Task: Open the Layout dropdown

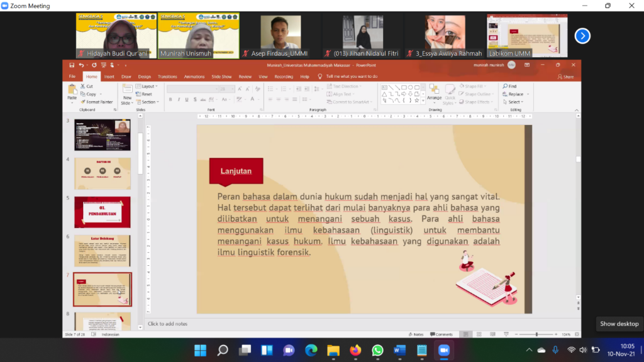Action: [147, 86]
